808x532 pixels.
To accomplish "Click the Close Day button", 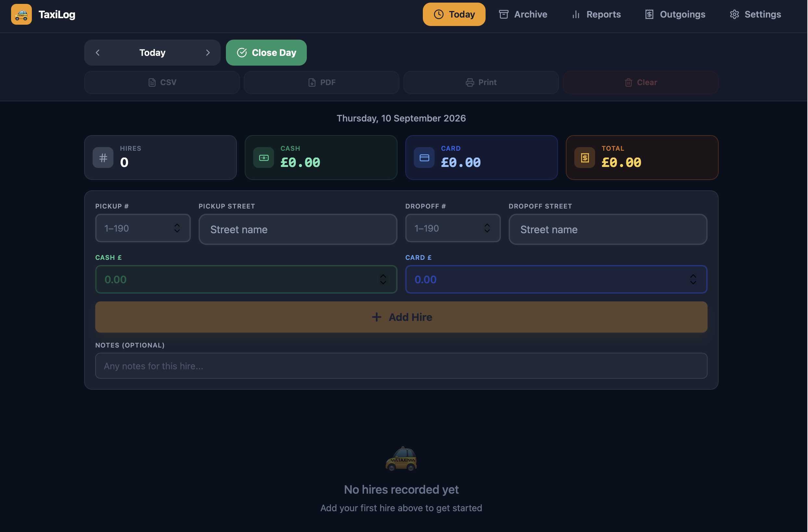I will pos(267,53).
